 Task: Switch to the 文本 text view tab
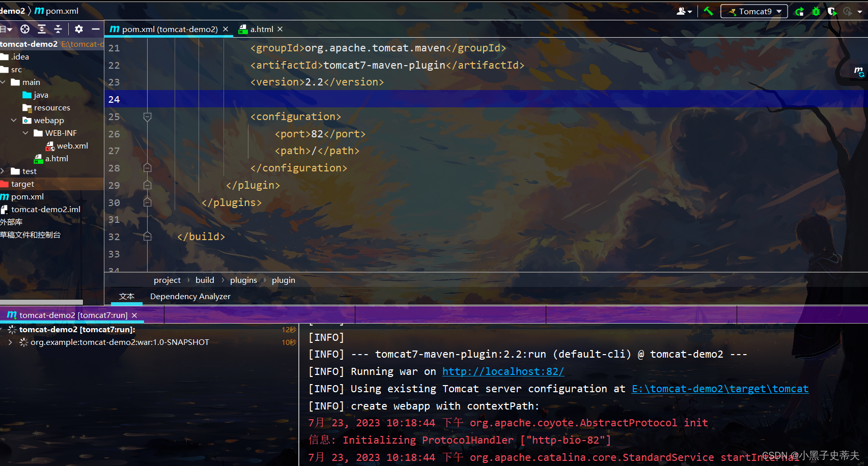coord(127,296)
